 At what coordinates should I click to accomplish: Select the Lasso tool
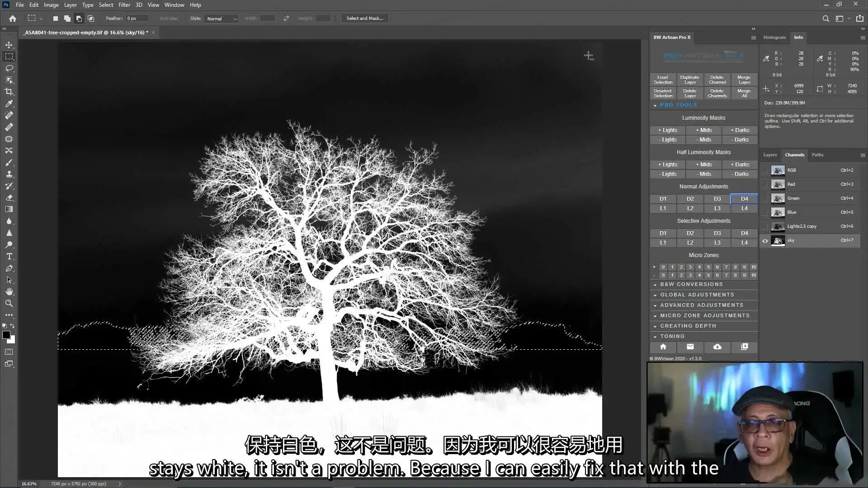coord(9,68)
